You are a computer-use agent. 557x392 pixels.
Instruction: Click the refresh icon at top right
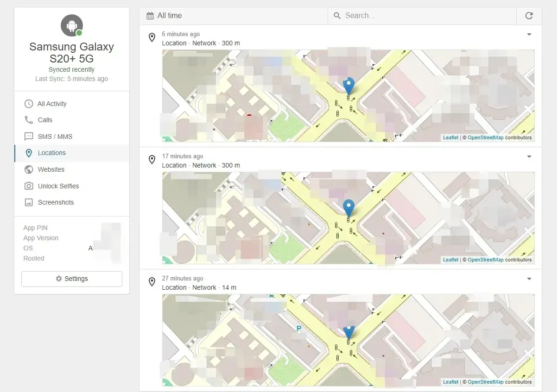(x=529, y=16)
